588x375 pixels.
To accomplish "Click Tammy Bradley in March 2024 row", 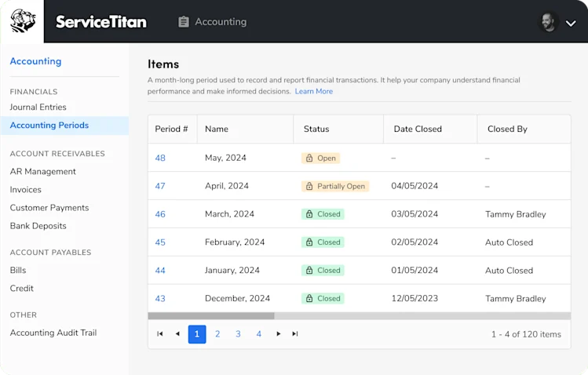I will tap(516, 214).
